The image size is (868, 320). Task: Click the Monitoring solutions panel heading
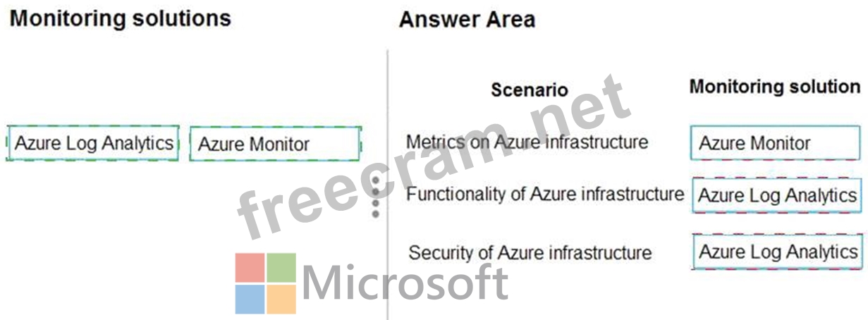coord(121,18)
